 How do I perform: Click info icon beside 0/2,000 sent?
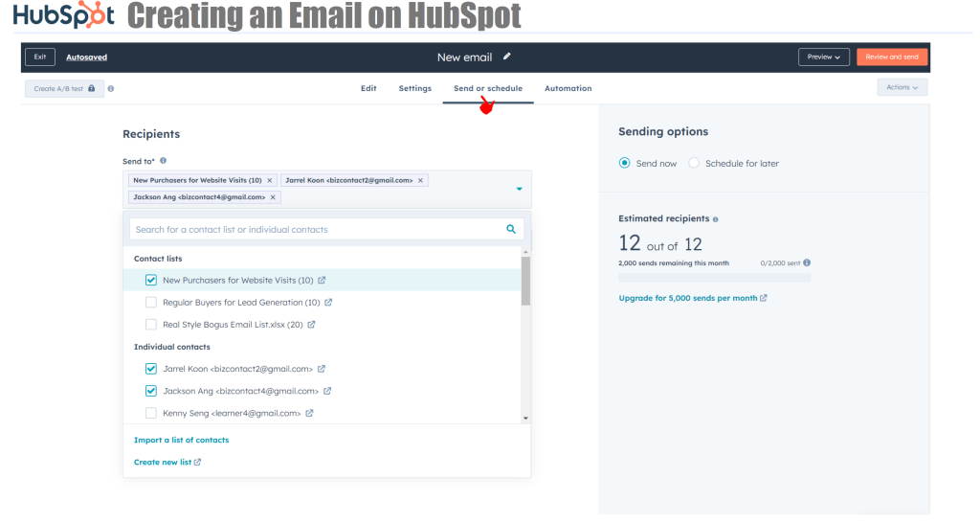coord(807,262)
